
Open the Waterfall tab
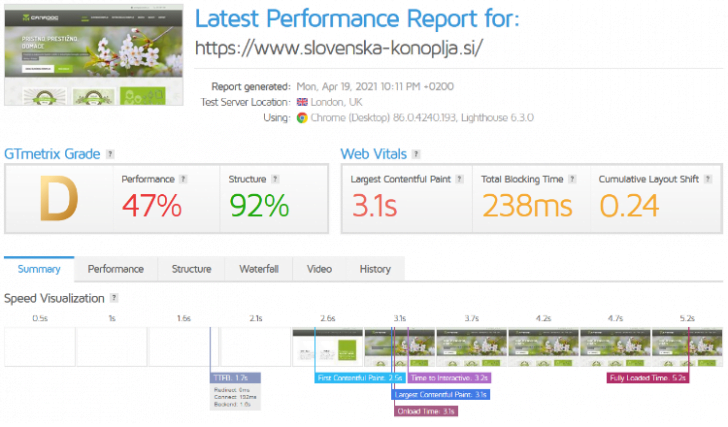pos(259,269)
